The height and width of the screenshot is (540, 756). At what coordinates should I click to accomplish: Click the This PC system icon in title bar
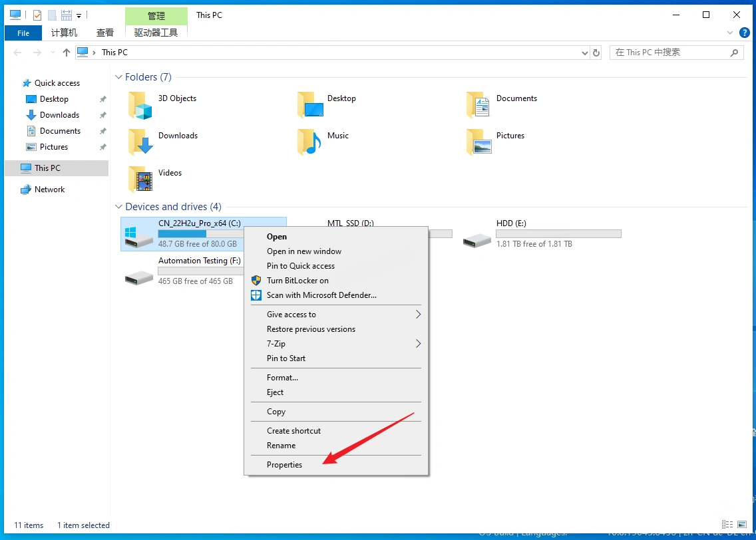click(x=15, y=15)
